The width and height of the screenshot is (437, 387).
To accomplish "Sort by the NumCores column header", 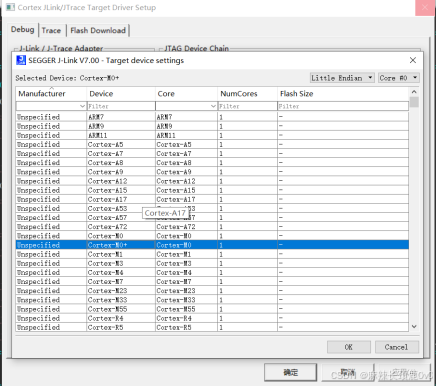I will pyautogui.click(x=248, y=94).
